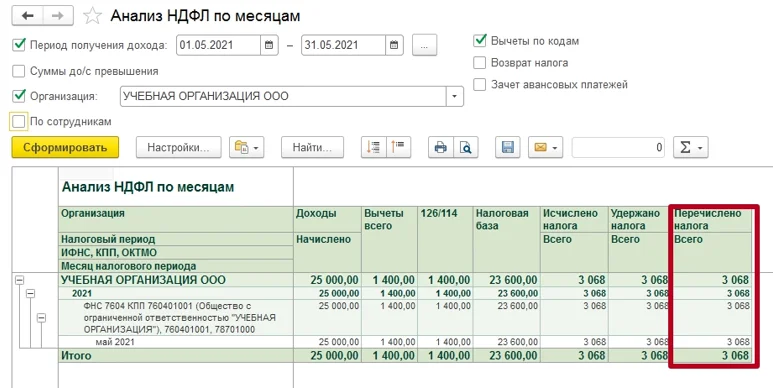Expand all report groups icon

(x=374, y=147)
